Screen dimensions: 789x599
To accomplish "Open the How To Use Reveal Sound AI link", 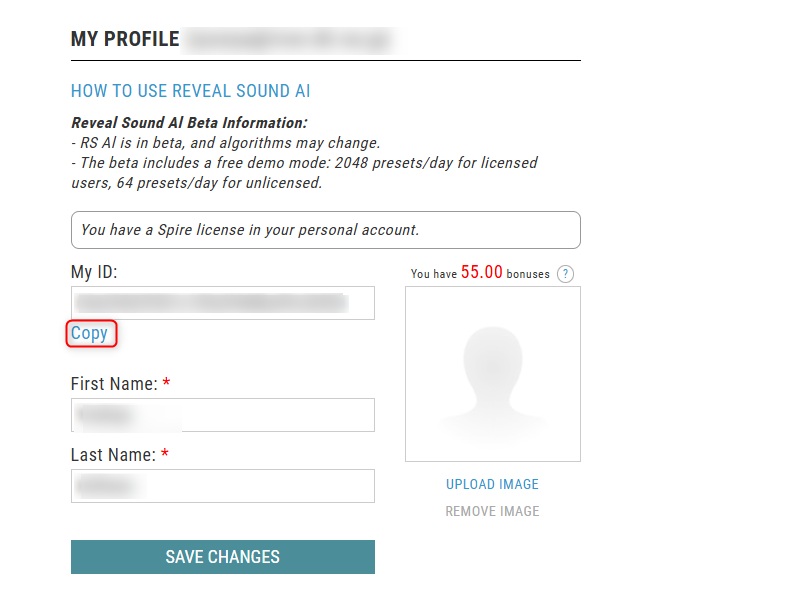I will coord(190,91).
